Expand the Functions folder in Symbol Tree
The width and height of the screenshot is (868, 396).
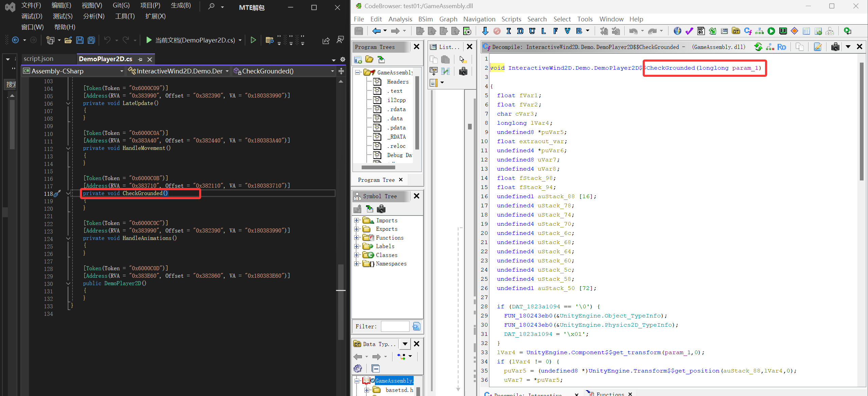357,238
